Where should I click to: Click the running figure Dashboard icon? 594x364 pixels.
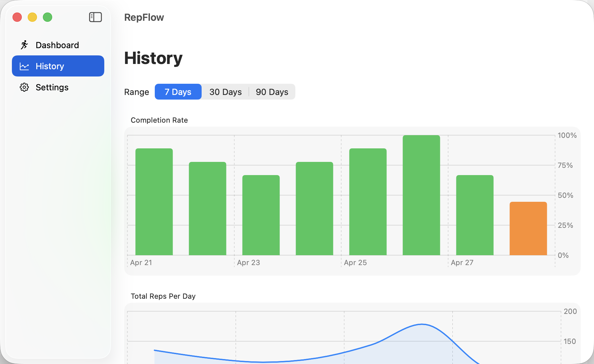point(24,45)
